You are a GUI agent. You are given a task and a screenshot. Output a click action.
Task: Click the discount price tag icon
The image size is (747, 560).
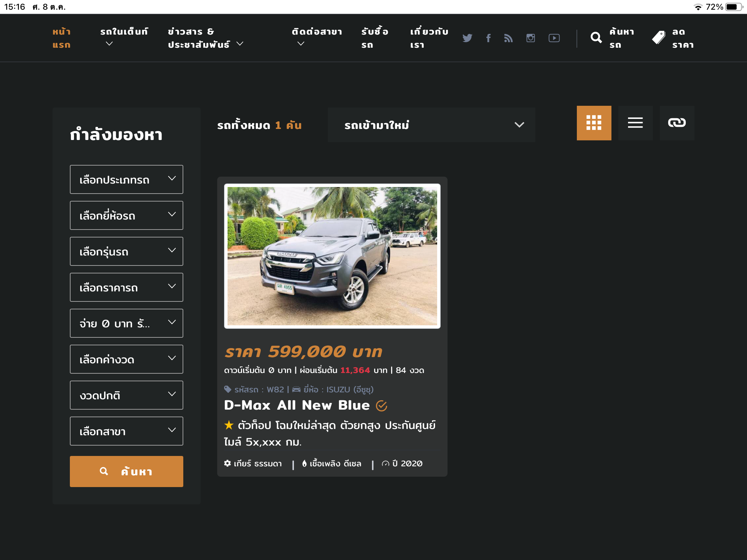point(658,38)
